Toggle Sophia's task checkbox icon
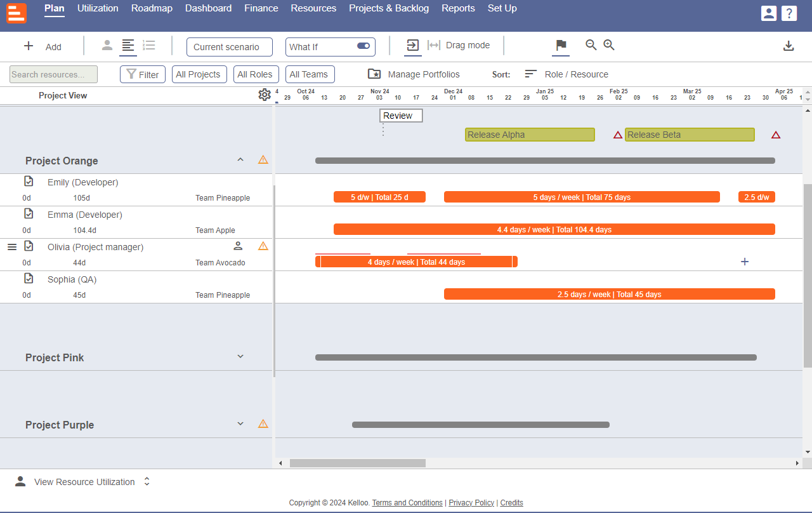Image resolution: width=812 pixels, height=513 pixels. coord(29,279)
